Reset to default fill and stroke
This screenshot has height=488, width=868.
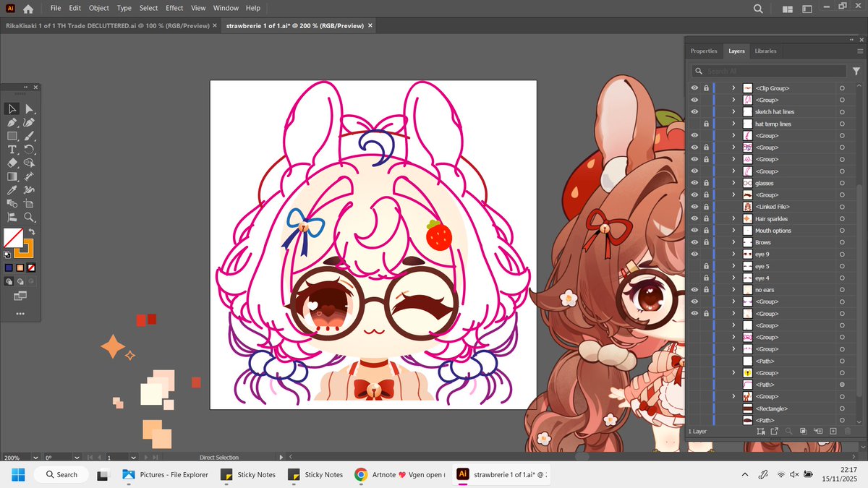coord(7,254)
